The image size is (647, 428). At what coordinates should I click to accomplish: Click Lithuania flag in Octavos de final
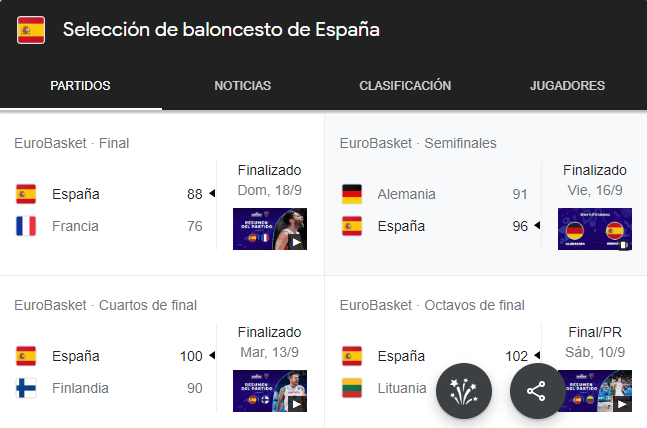point(351,388)
